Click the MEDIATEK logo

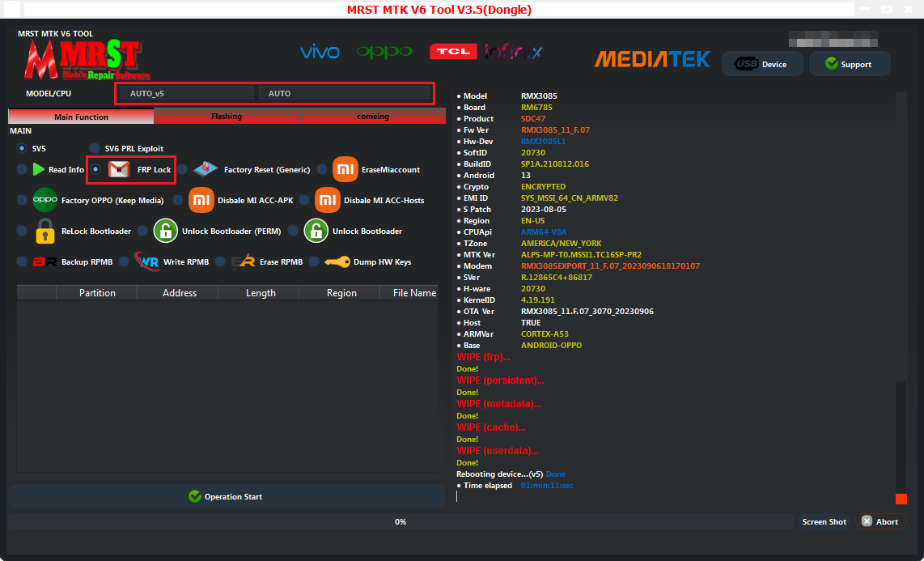652,59
